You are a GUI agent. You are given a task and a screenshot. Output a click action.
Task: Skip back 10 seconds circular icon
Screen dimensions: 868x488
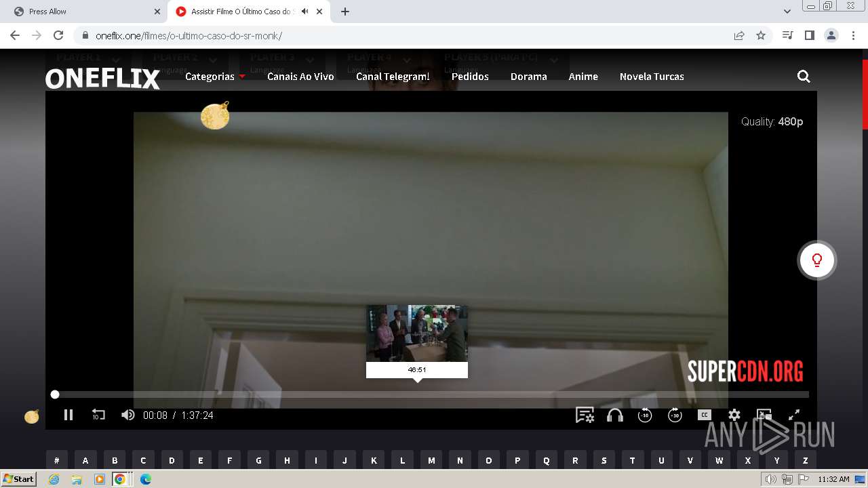645,415
